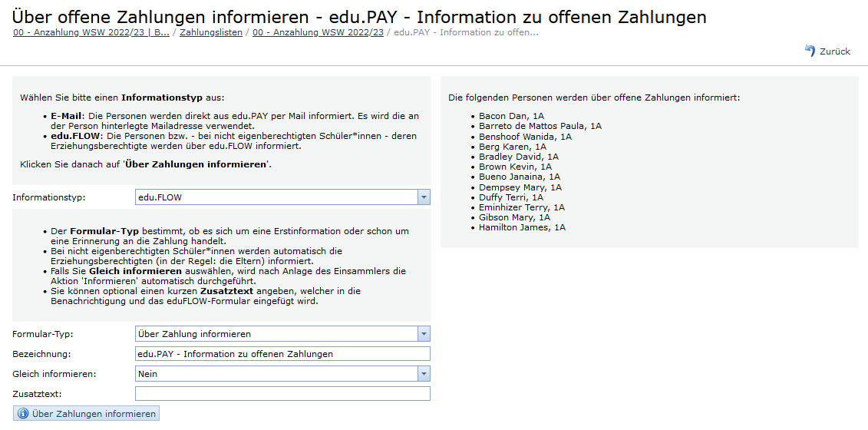This screenshot has height=430, width=868.
Task: Select list entry Bacon Dan, 1A
Action: 511,116
